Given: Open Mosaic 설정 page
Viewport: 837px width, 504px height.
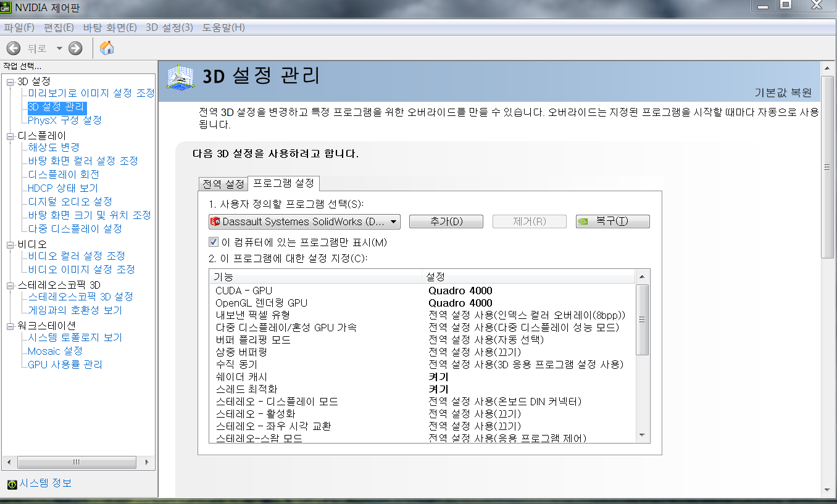Looking at the screenshot, I should [x=55, y=351].
